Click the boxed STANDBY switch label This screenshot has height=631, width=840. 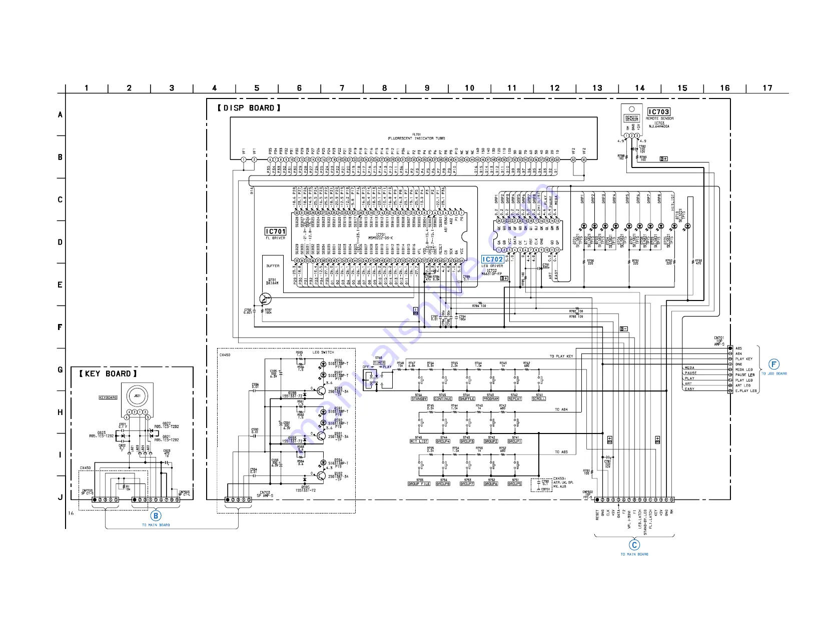pos(419,399)
